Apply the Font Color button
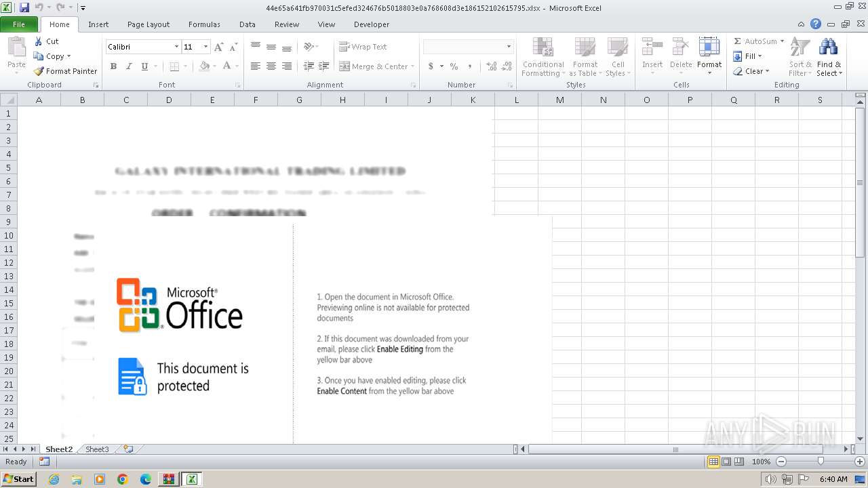The width and height of the screenshot is (868, 488). [x=226, y=66]
